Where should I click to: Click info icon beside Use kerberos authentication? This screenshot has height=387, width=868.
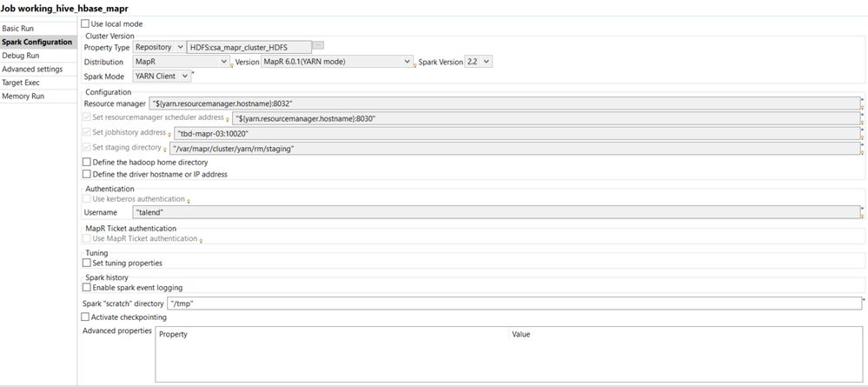(x=189, y=200)
